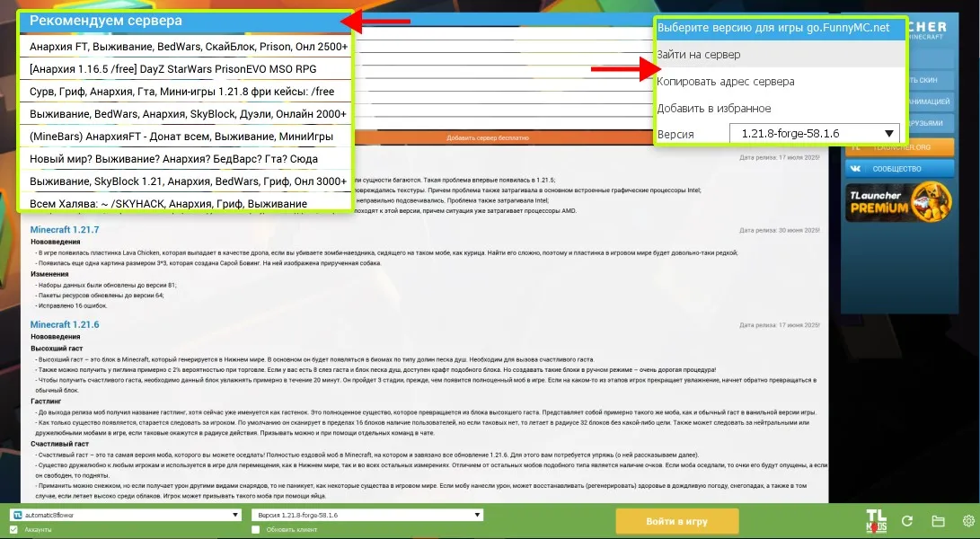The image size is (980, 539).
Task: Open the TLauncher Premium banner
Action: point(900,203)
